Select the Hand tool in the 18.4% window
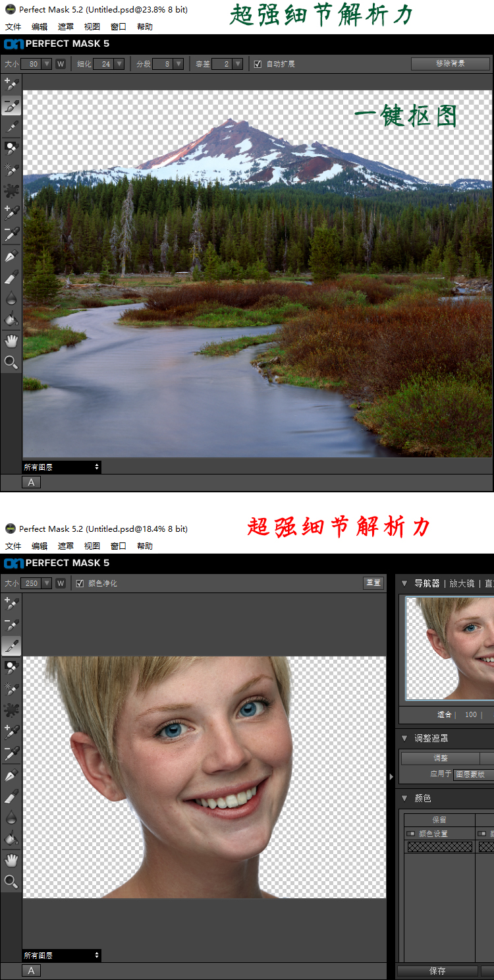Image resolution: width=494 pixels, height=980 pixels. (x=11, y=860)
